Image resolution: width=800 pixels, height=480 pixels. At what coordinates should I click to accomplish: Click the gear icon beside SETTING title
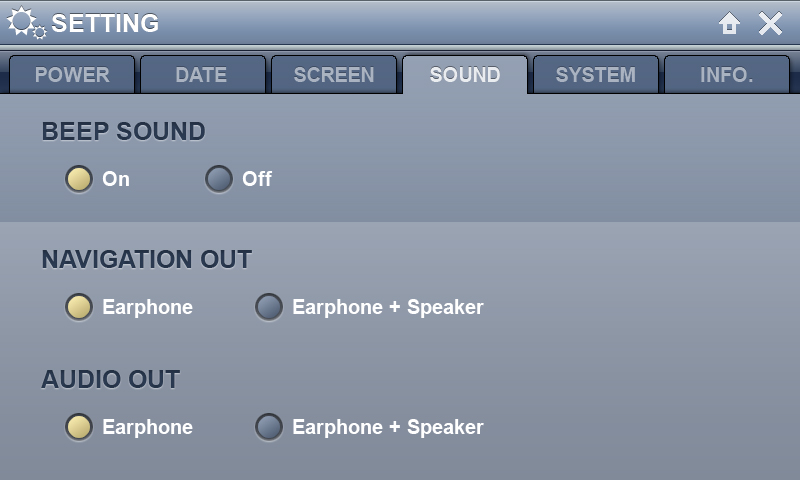pyautogui.click(x=26, y=23)
